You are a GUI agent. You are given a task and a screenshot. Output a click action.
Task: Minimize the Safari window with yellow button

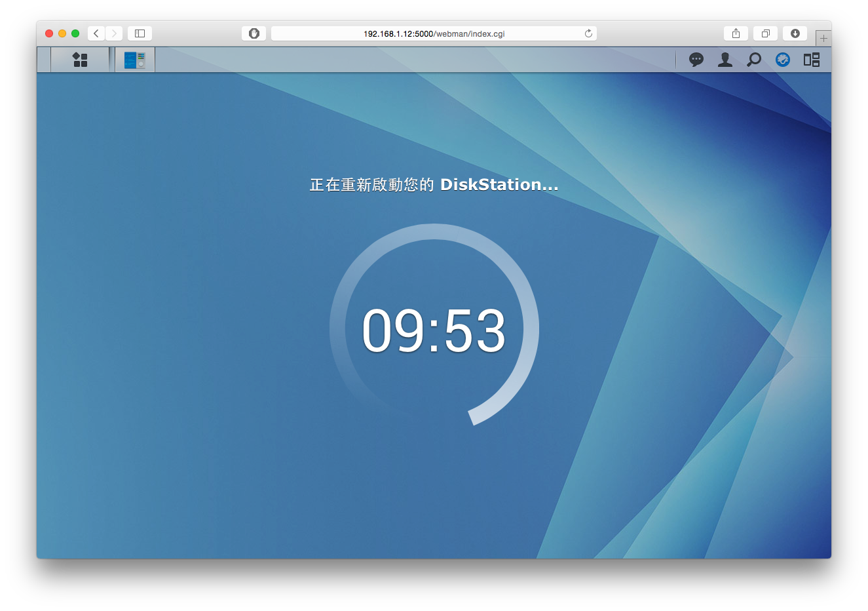pyautogui.click(x=62, y=33)
